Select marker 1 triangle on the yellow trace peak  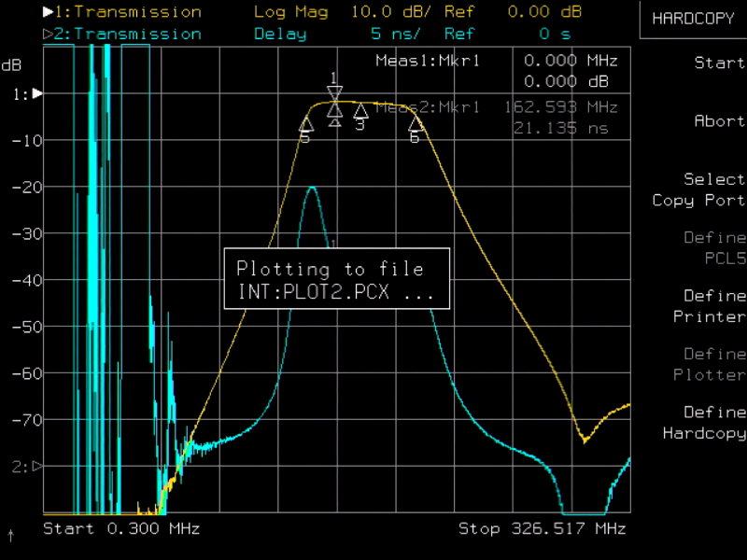pyautogui.click(x=334, y=93)
